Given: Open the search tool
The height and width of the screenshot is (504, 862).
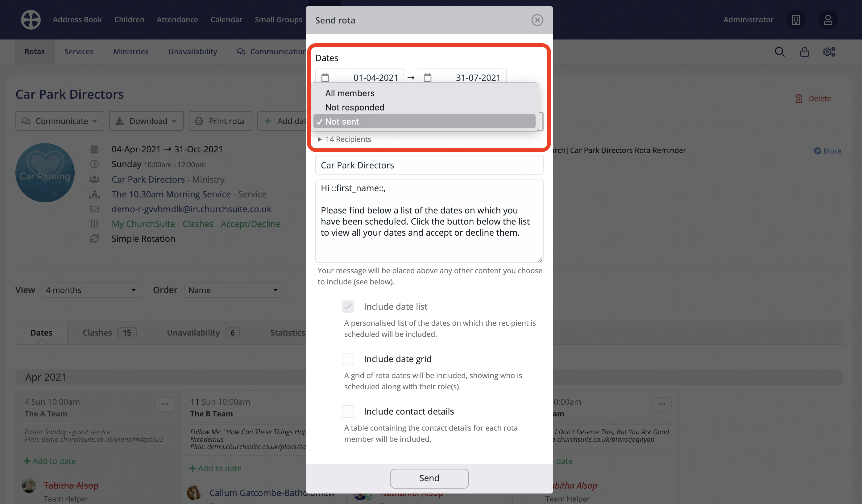Looking at the screenshot, I should [x=780, y=52].
